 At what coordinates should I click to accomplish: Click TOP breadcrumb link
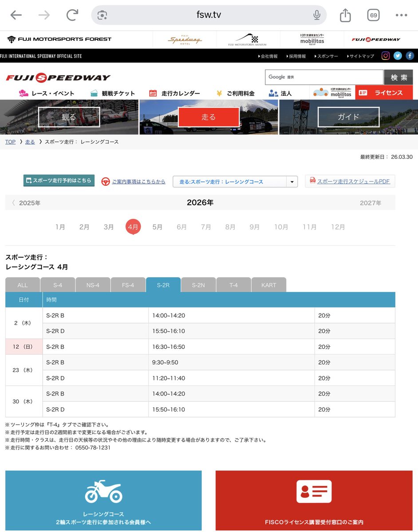coord(10,142)
